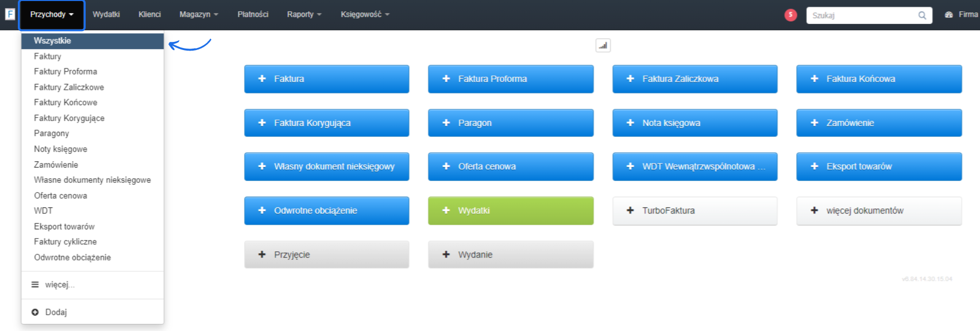
Task: Click the Eksport towarów blue button
Action: tap(879, 167)
